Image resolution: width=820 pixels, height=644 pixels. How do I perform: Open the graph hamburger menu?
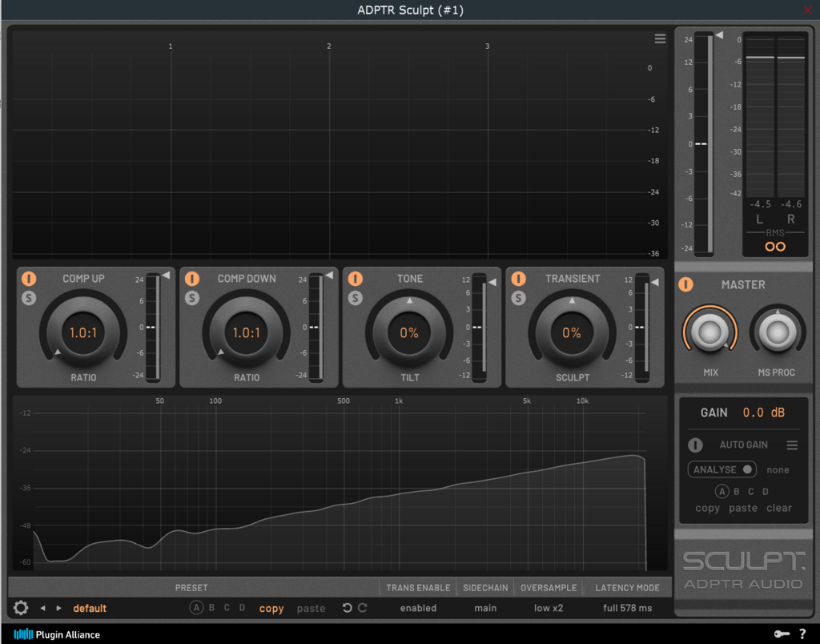660,38
